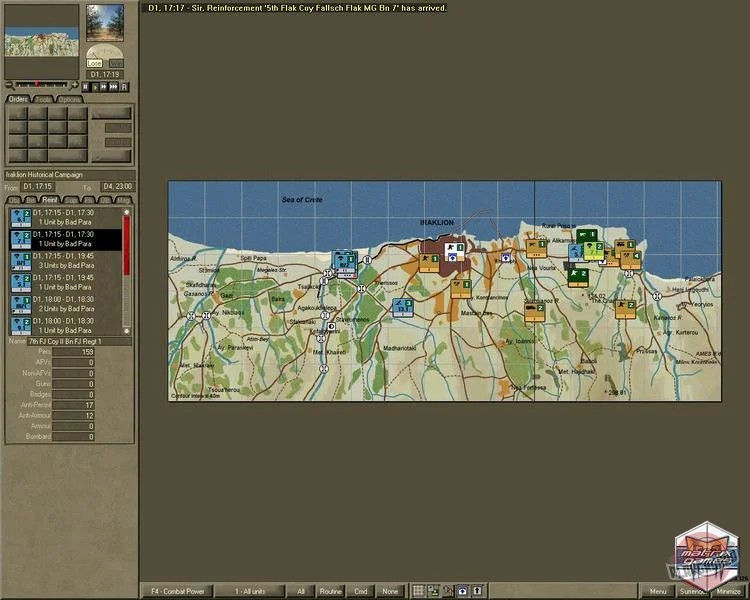
Task: Click the Routine filter button
Action: click(x=330, y=591)
